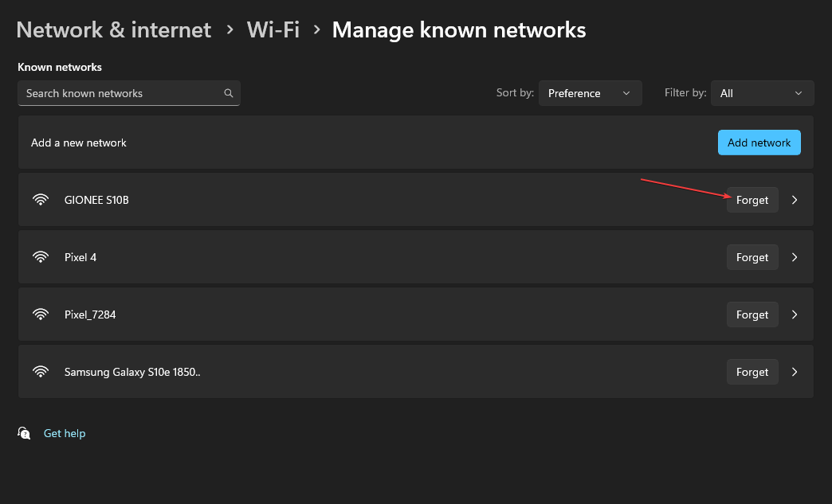Viewport: 832px width, 504px height.
Task: Expand details for the GIONEE S10B network
Action: (794, 200)
